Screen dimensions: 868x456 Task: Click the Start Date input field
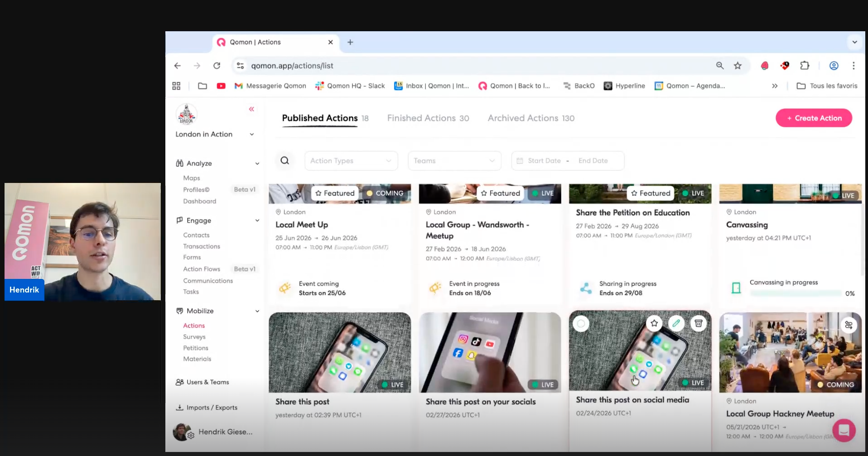point(544,161)
